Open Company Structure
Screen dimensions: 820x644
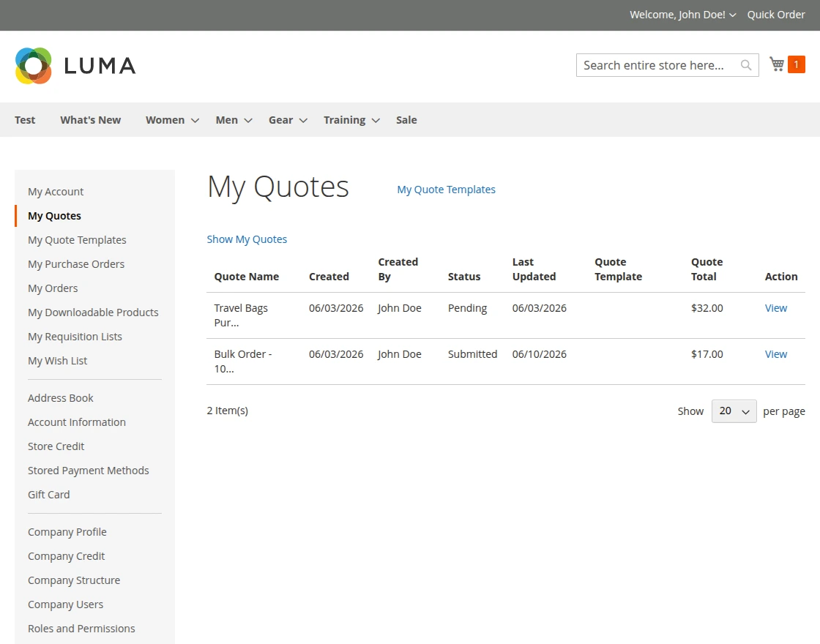[74, 580]
